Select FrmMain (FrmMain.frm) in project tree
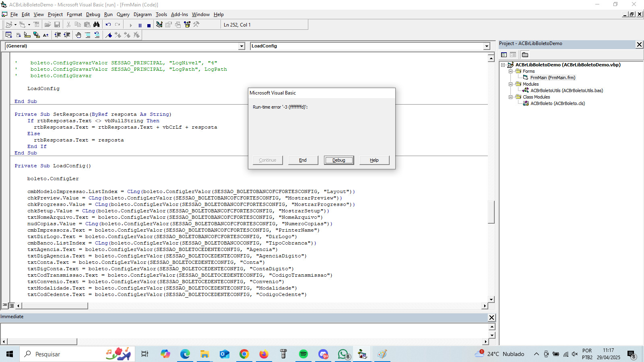644x362 pixels. 553,78
